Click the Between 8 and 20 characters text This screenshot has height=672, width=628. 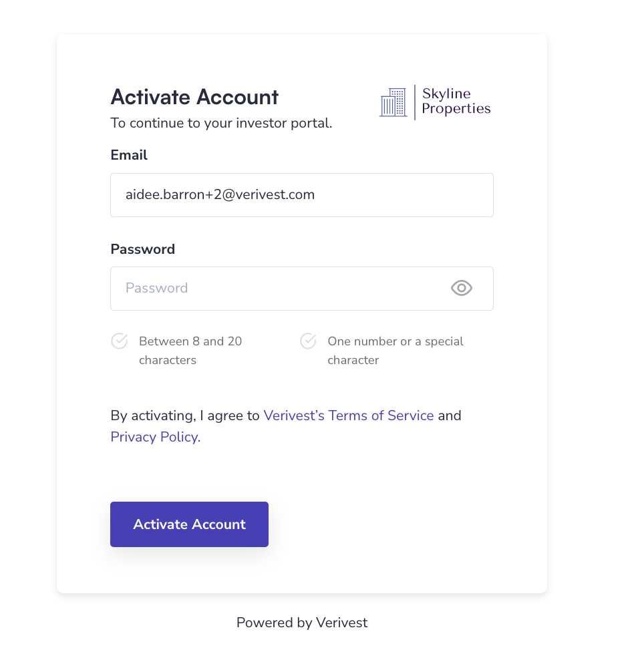190,351
